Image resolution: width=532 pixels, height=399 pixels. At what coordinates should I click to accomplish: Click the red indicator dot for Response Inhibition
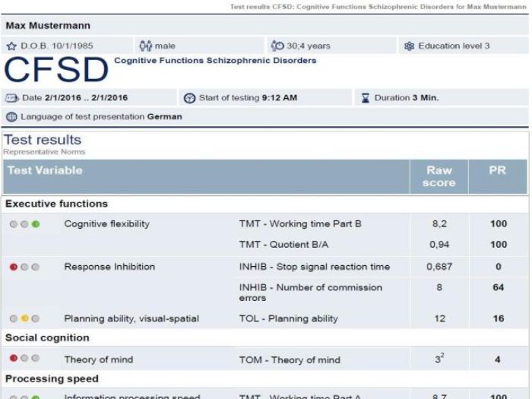pos(14,267)
